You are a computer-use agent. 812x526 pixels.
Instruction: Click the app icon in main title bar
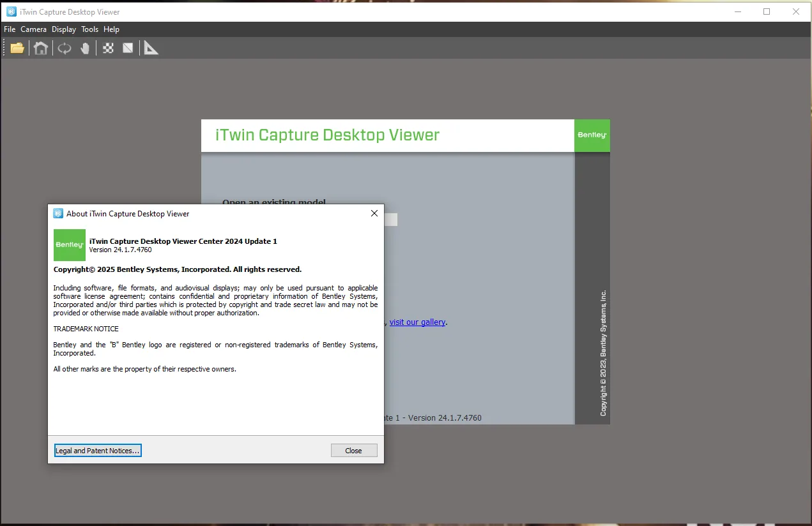11,11
